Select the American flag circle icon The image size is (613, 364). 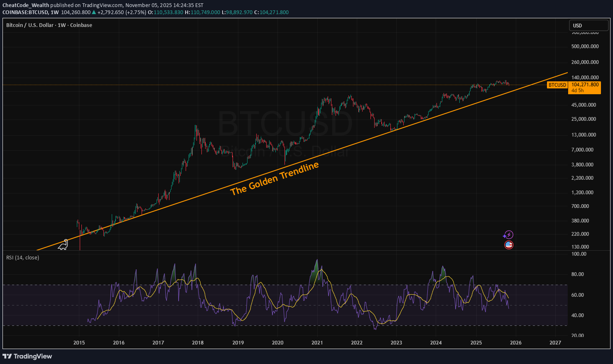509,245
